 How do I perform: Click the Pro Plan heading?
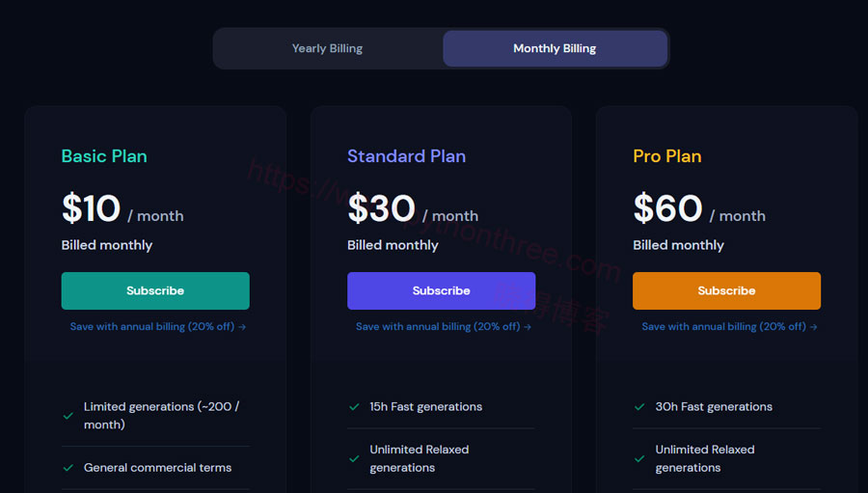point(667,156)
